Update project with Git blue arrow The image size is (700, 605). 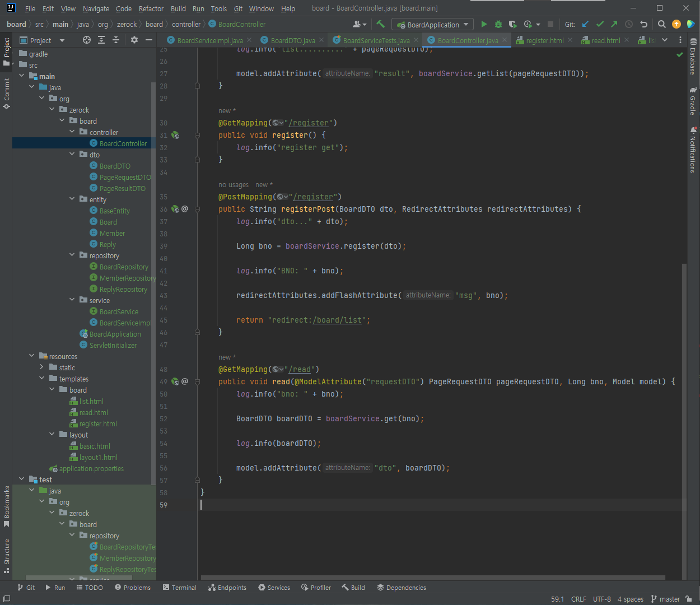[x=586, y=24]
